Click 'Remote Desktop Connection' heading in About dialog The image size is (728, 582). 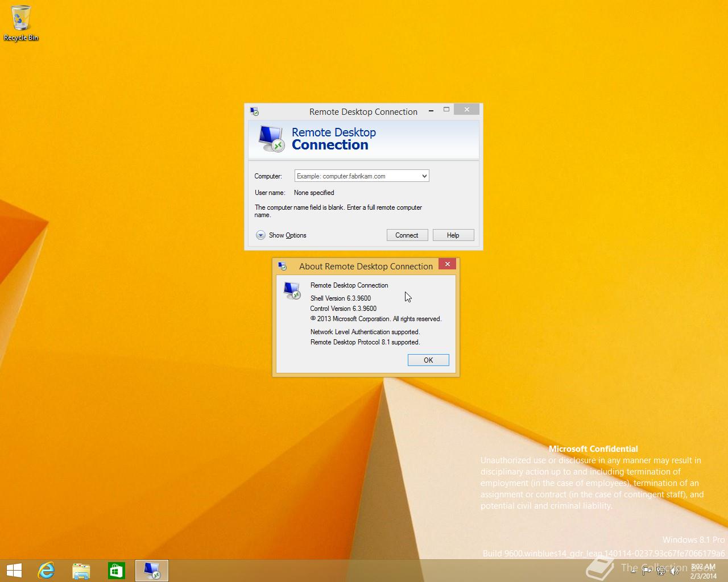click(x=349, y=285)
